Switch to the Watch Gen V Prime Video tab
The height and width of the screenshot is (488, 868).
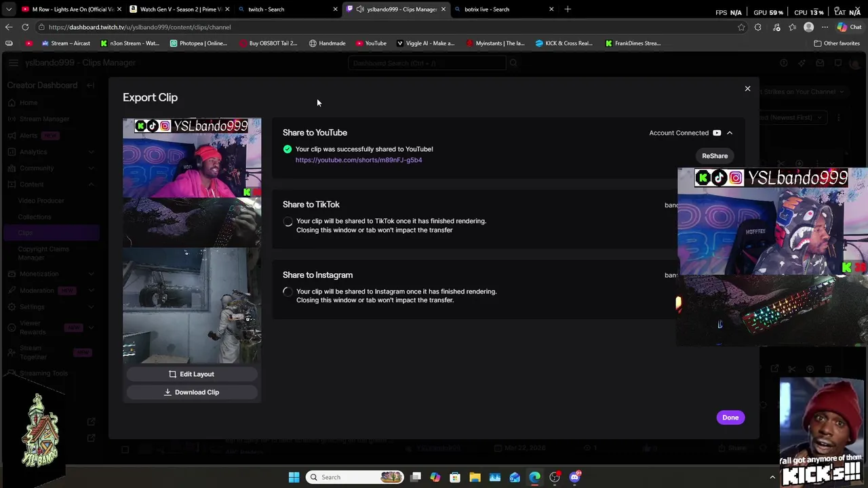point(178,9)
